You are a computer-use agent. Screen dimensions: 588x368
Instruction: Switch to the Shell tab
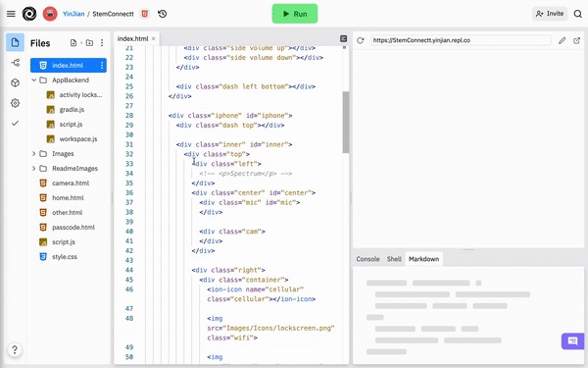pyautogui.click(x=394, y=259)
